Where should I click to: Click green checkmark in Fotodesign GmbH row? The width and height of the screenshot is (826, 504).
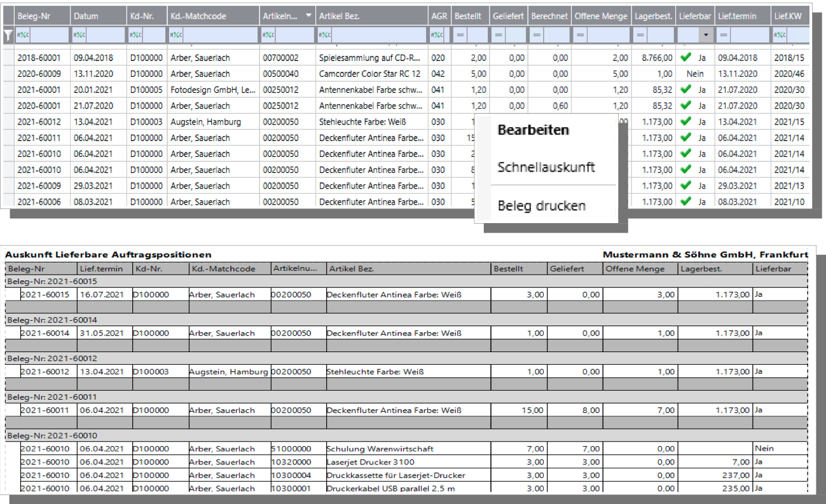pos(685,90)
